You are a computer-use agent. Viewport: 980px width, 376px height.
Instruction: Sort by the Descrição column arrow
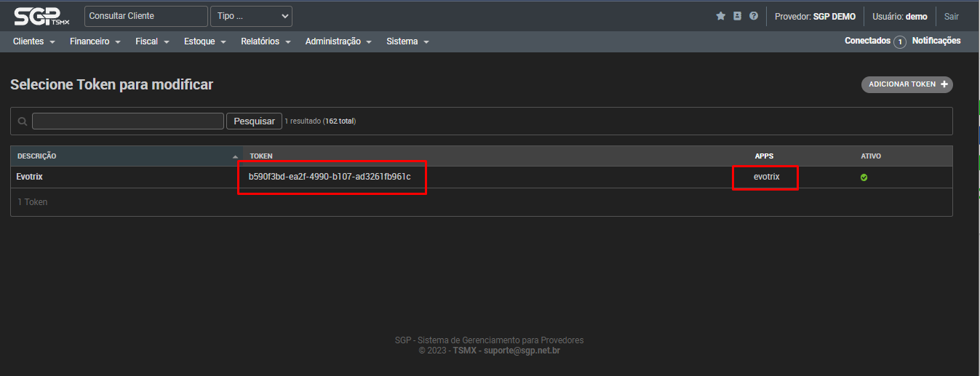click(235, 157)
